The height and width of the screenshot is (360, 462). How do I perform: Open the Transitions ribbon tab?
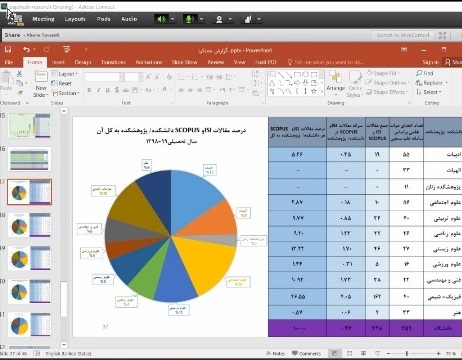pyautogui.click(x=113, y=62)
